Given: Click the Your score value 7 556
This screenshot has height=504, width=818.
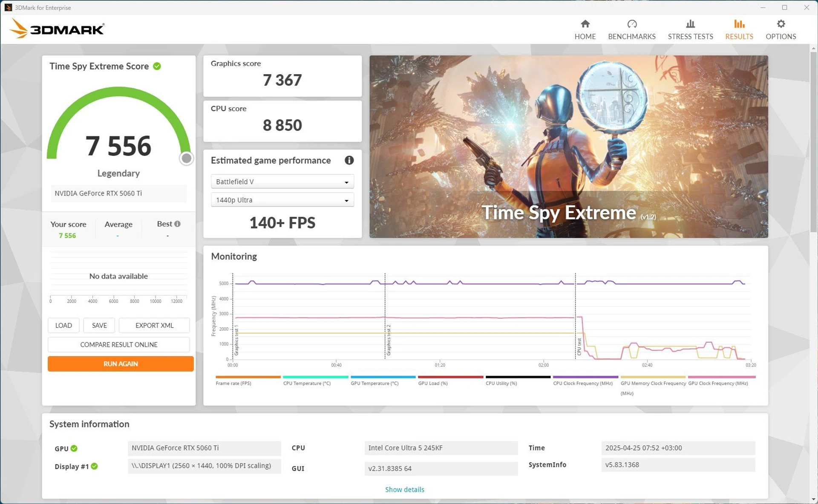Looking at the screenshot, I should point(67,236).
